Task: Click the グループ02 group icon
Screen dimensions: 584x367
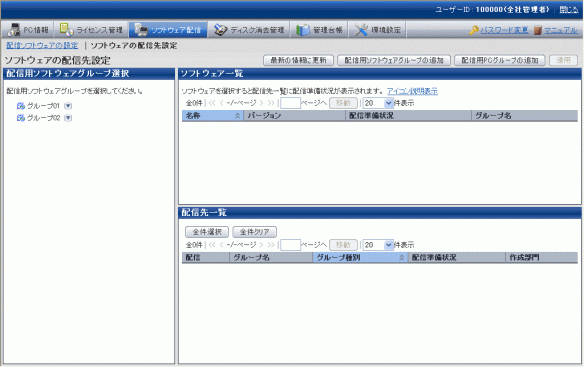Action: 21,118
